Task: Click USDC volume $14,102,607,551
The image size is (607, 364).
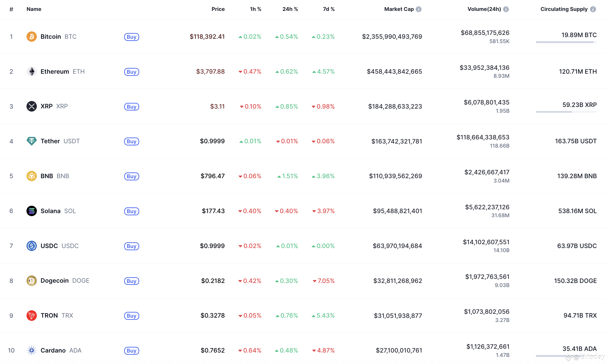Action: 486,242
